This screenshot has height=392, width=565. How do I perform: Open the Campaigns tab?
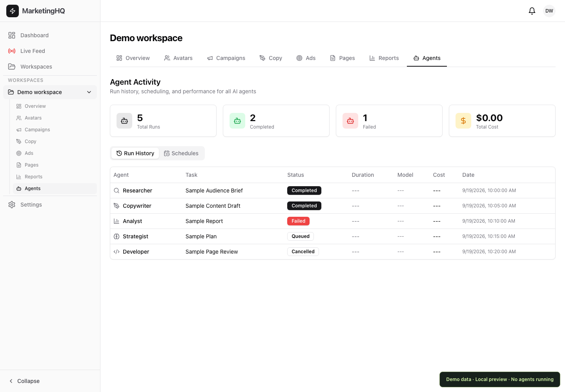[x=226, y=58]
